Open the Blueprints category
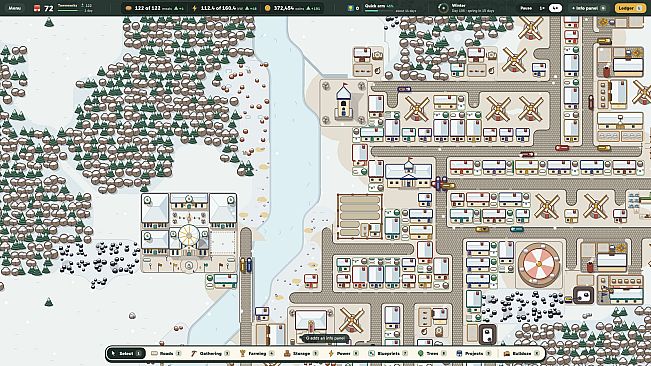 [389, 353]
